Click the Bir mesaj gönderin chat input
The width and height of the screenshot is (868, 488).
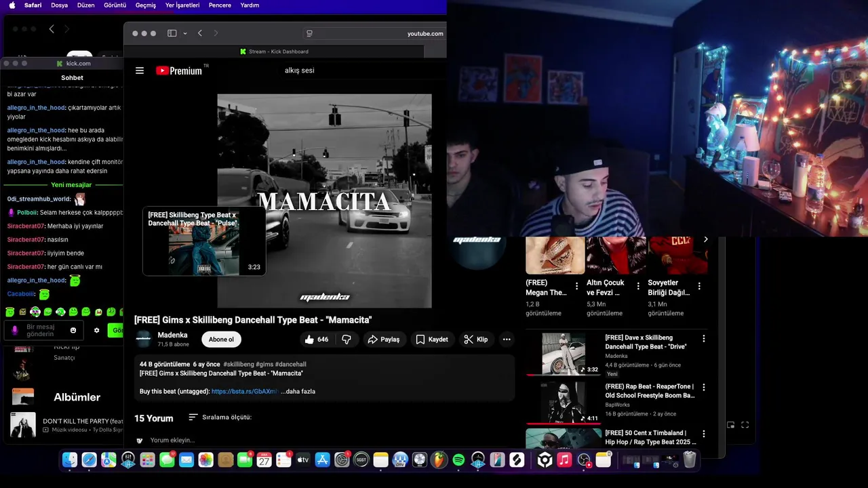[44, 330]
